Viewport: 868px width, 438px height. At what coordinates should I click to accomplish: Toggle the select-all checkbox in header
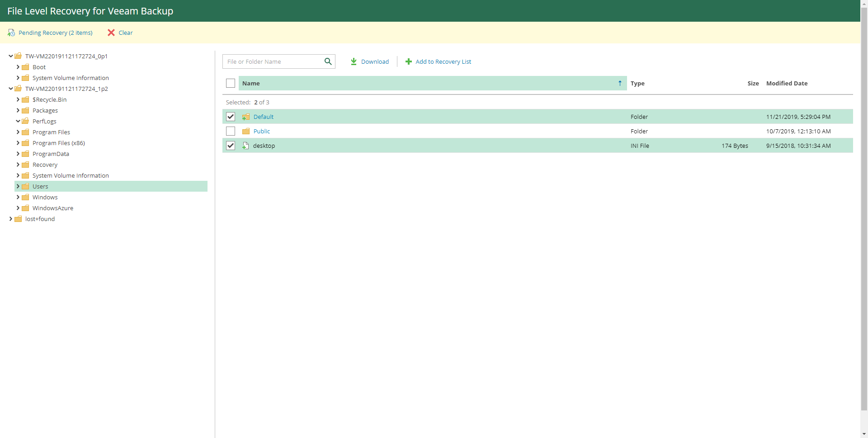[231, 83]
